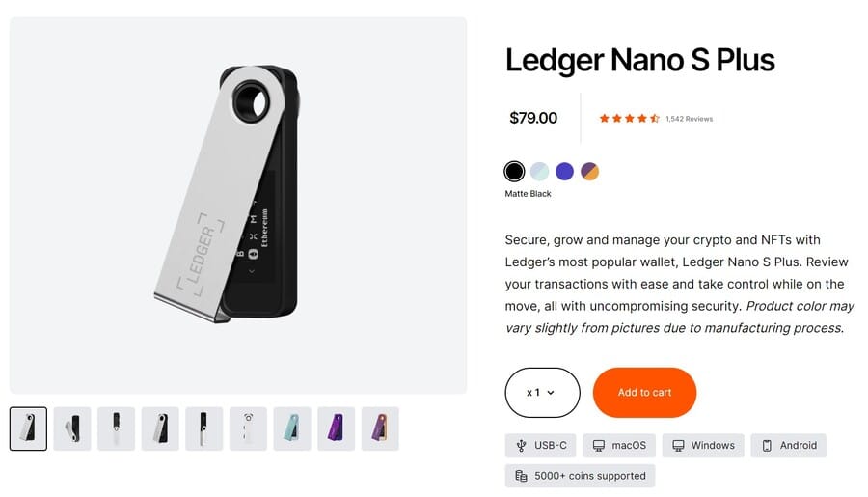Open the 1,542 Reviews link

pos(689,119)
